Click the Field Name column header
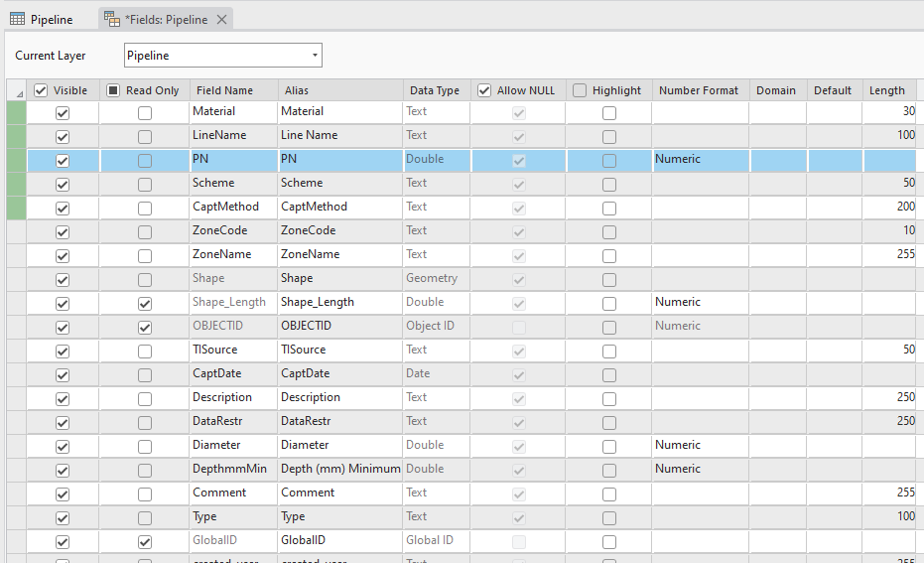 tap(224, 90)
